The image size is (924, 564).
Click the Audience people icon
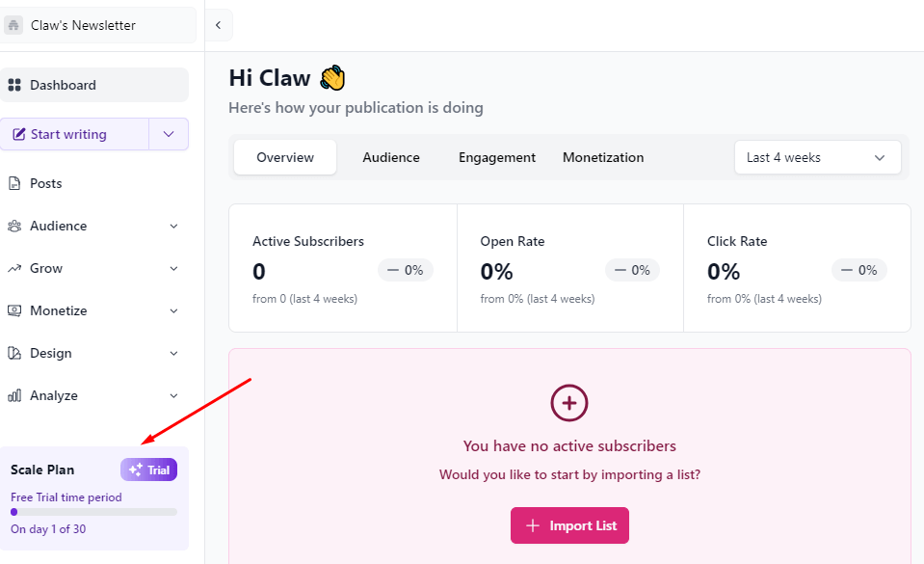point(14,226)
